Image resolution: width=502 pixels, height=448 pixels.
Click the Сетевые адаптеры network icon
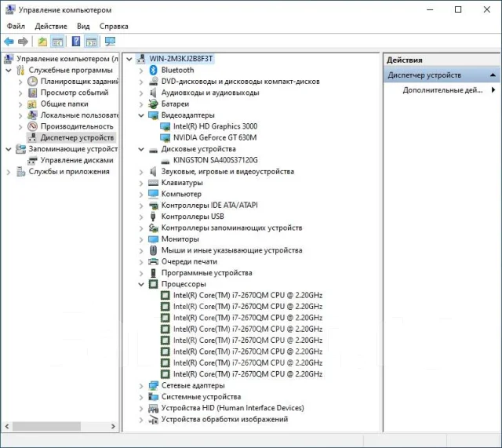(154, 385)
